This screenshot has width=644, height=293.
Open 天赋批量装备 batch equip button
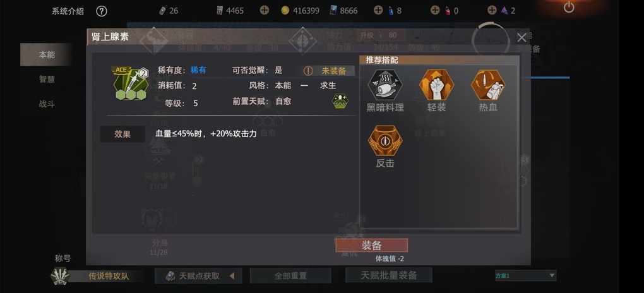[x=388, y=275]
